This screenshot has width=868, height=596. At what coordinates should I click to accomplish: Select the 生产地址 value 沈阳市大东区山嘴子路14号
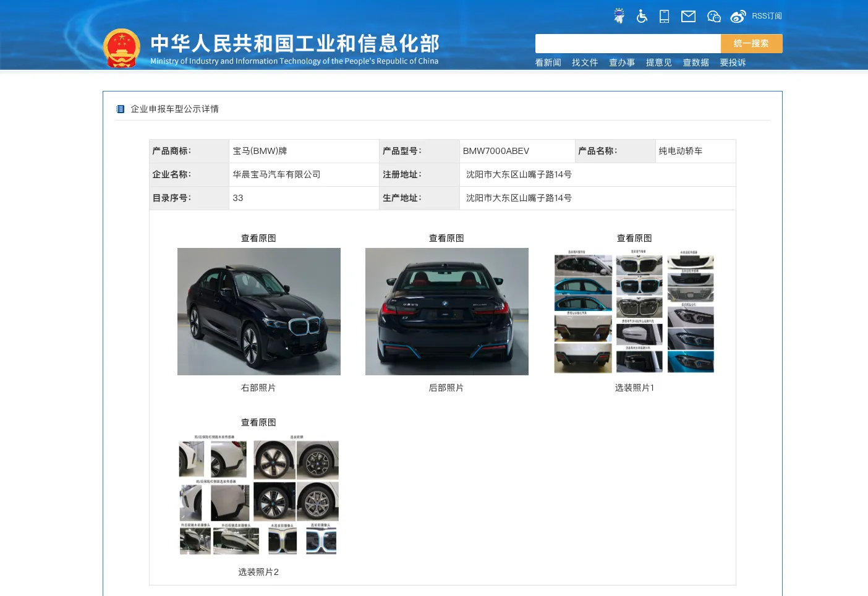point(519,198)
